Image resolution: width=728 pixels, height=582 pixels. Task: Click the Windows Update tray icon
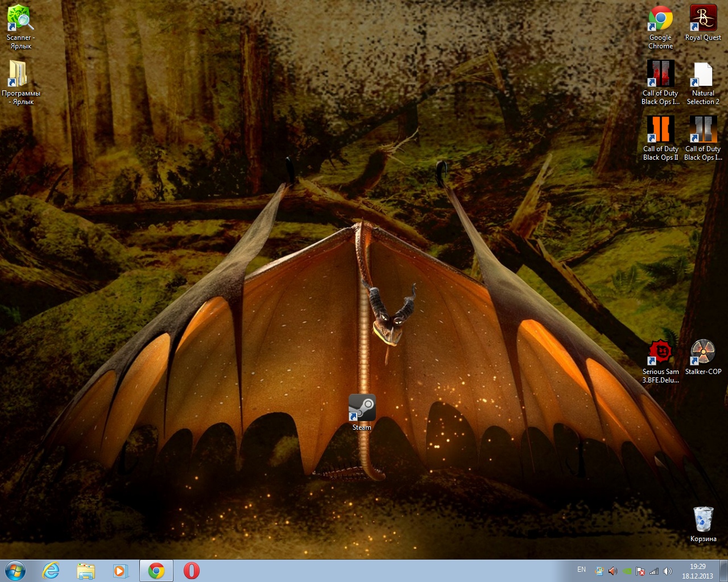pyautogui.click(x=599, y=571)
